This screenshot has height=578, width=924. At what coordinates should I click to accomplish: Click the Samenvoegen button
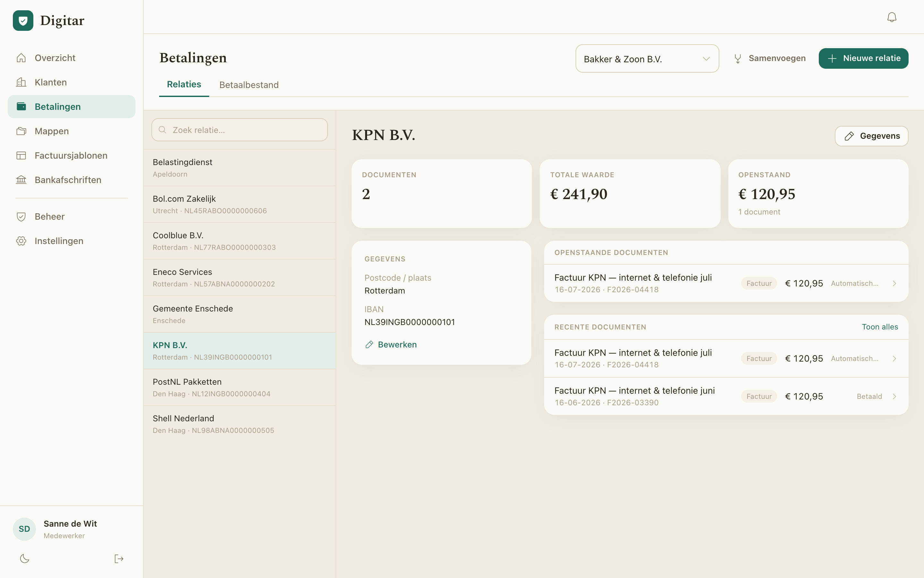click(x=769, y=58)
